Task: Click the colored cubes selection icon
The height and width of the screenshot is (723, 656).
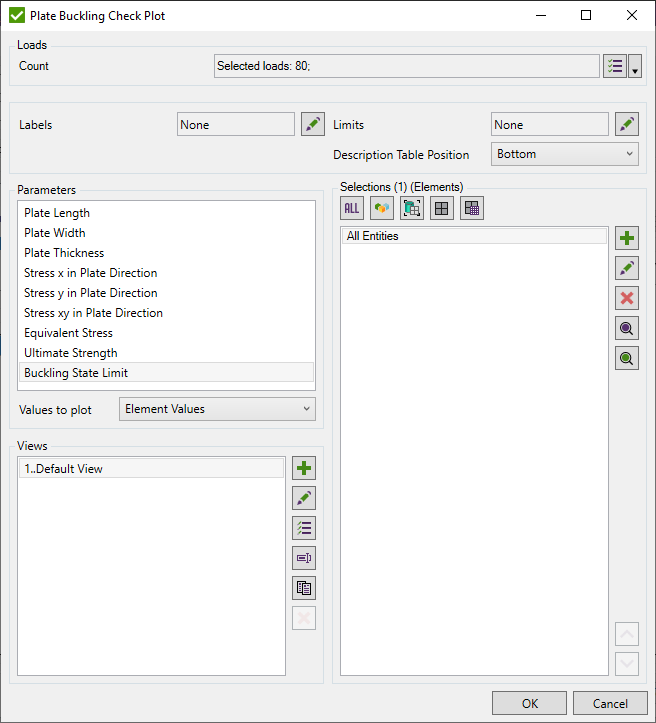Action: pyautogui.click(x=381, y=208)
